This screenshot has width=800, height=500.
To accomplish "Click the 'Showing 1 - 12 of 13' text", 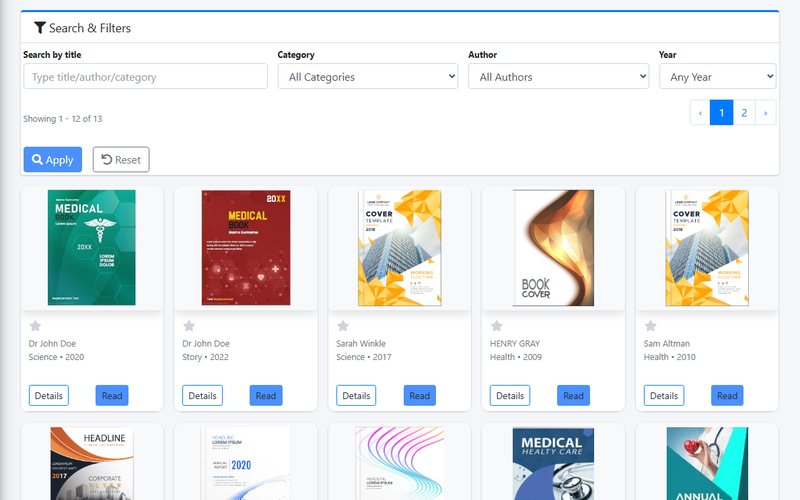I will point(63,118).
